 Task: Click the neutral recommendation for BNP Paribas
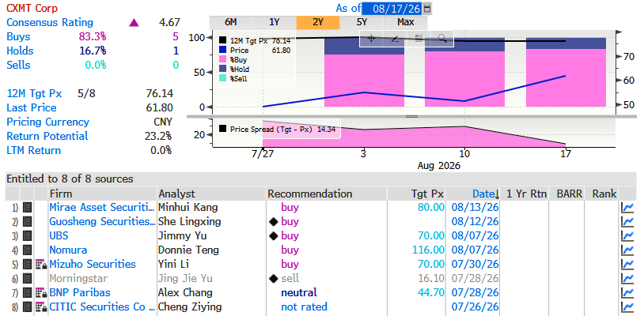click(299, 292)
